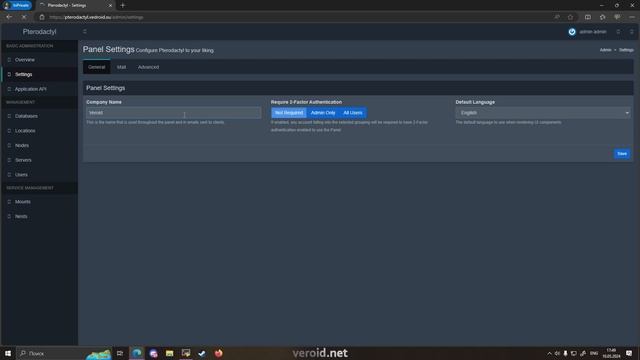
Task: Add page to favorites with the star icon
Action: point(570,17)
